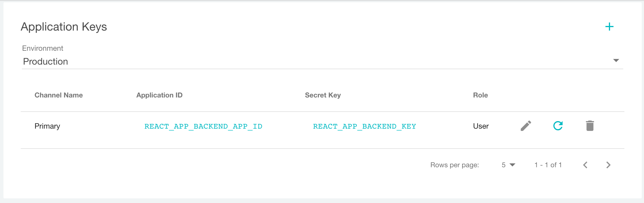Regenerate the Primary key with refresh icon
Viewport: 644px width, 203px height.
point(558,126)
